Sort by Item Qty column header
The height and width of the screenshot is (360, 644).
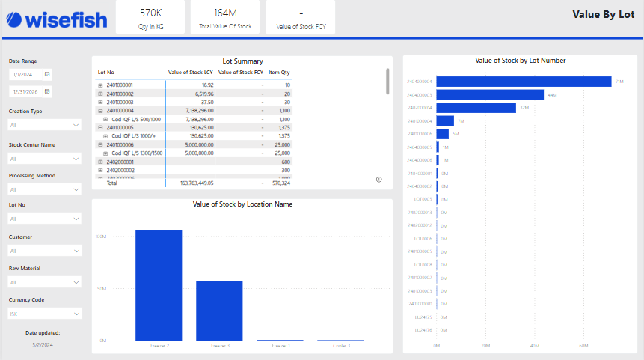(279, 73)
